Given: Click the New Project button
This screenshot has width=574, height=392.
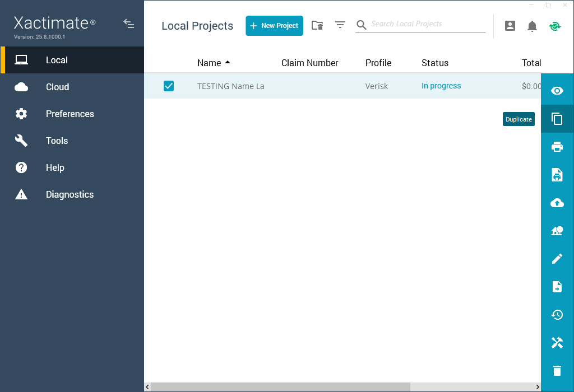Looking at the screenshot, I should (274, 26).
